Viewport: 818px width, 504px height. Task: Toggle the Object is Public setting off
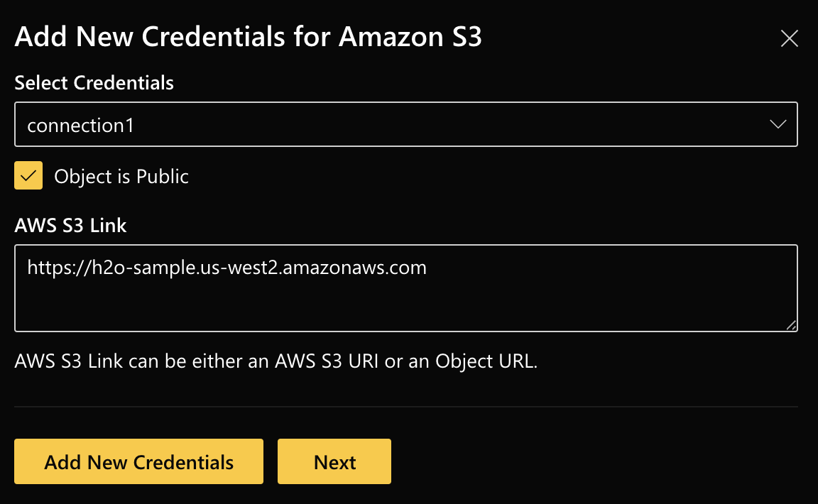28,175
